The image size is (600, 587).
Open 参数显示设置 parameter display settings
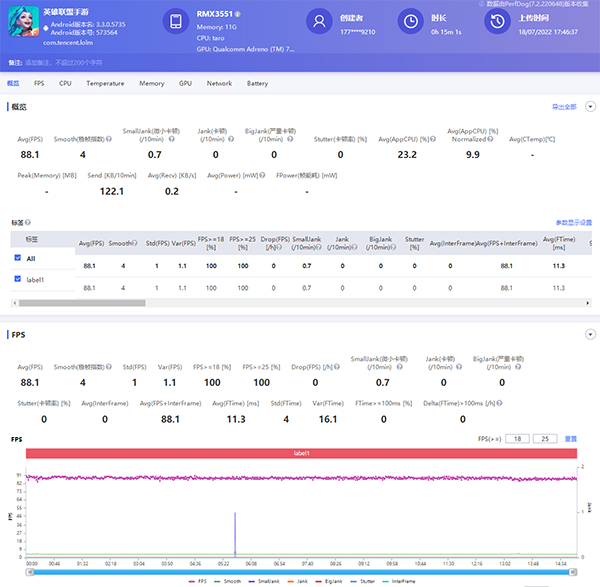pyautogui.click(x=574, y=222)
